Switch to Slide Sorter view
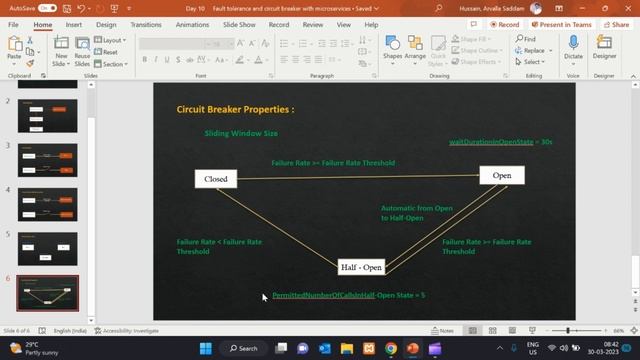Image resolution: width=640 pixels, height=360 pixels. pos(493,331)
